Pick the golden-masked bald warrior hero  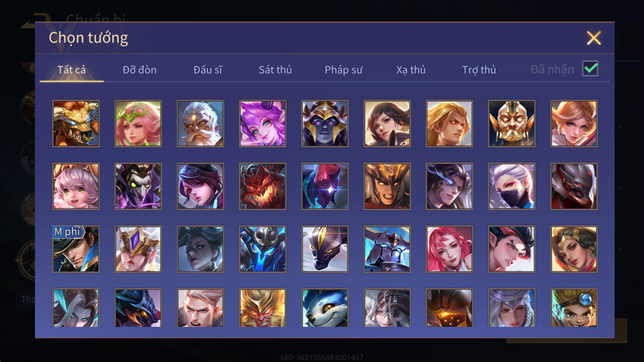[x=512, y=124]
